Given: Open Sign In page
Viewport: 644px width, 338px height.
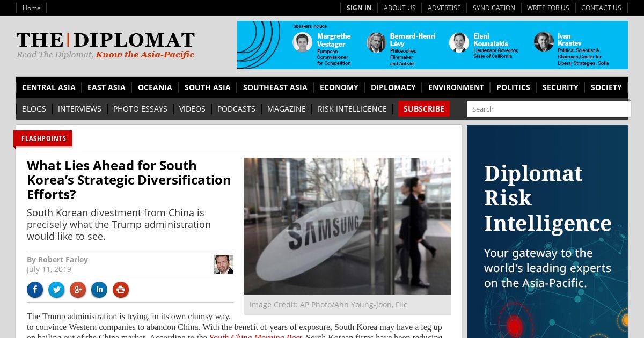Looking at the screenshot, I should [359, 8].
